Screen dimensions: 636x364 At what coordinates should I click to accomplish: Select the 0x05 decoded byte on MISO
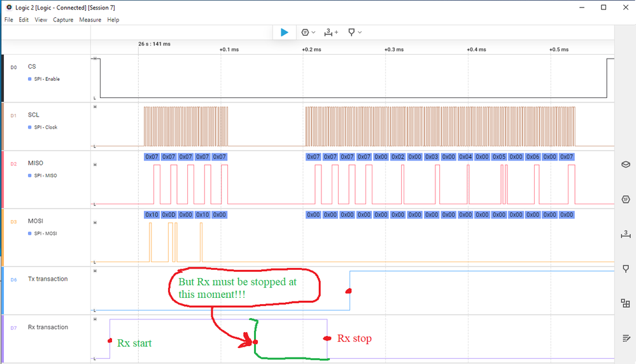click(x=499, y=157)
